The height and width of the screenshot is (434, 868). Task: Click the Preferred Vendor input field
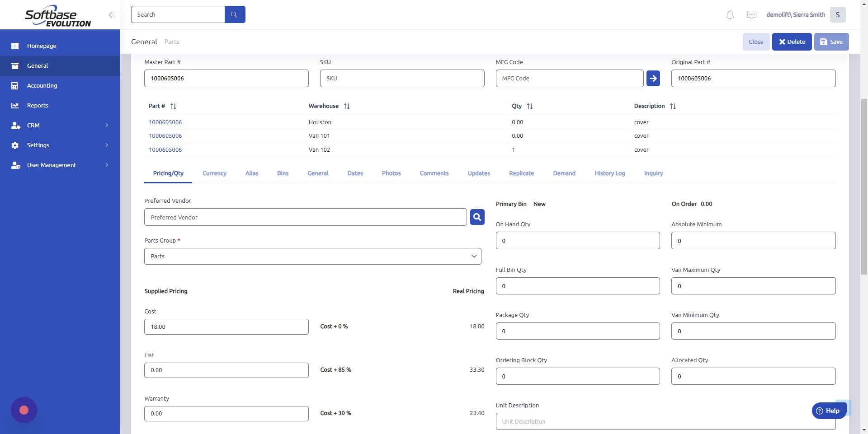[306, 217]
